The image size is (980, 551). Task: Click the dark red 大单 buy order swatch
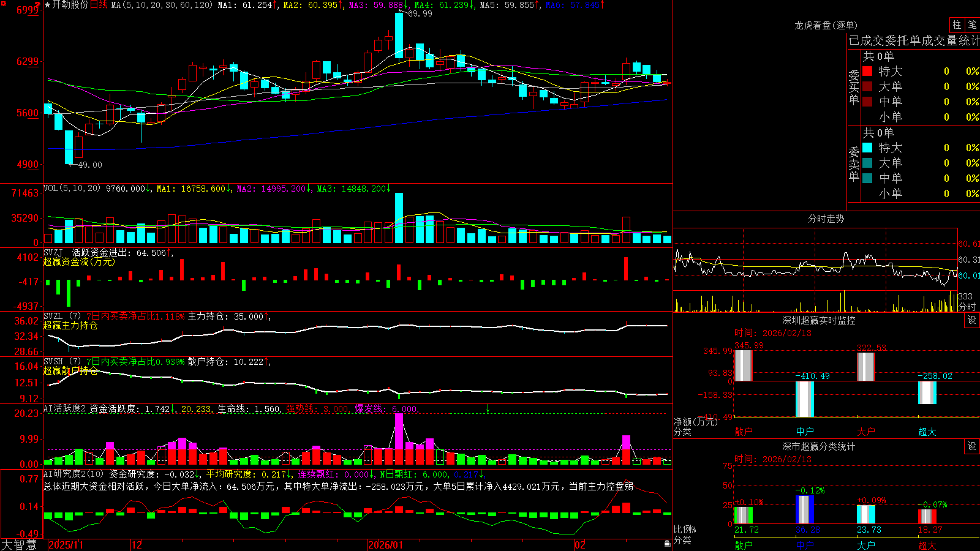click(867, 86)
